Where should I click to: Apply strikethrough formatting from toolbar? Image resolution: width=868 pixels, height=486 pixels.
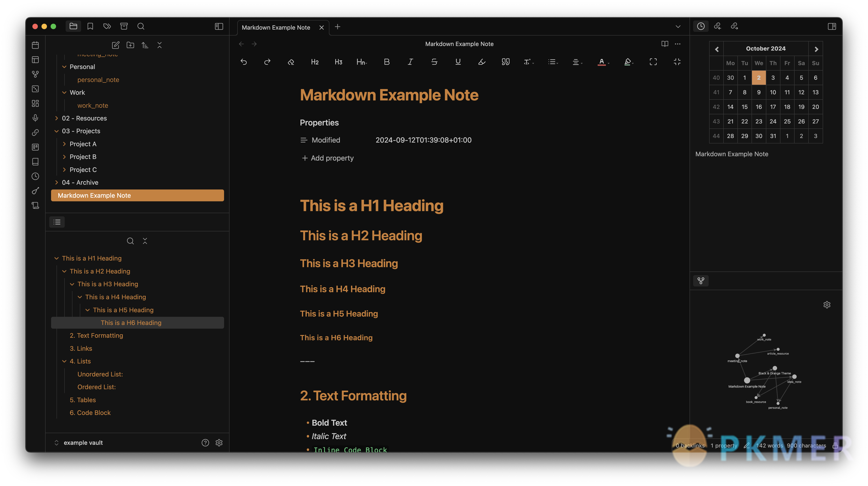tap(434, 62)
